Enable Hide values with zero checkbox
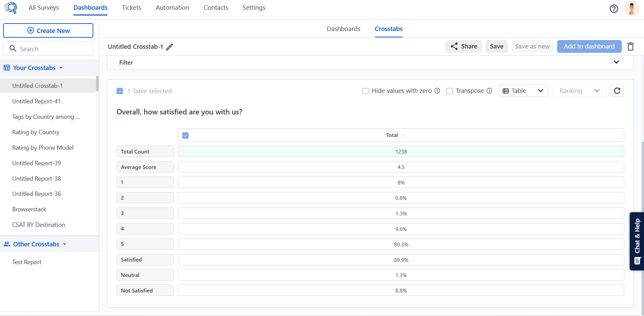644x316 pixels. tap(365, 91)
